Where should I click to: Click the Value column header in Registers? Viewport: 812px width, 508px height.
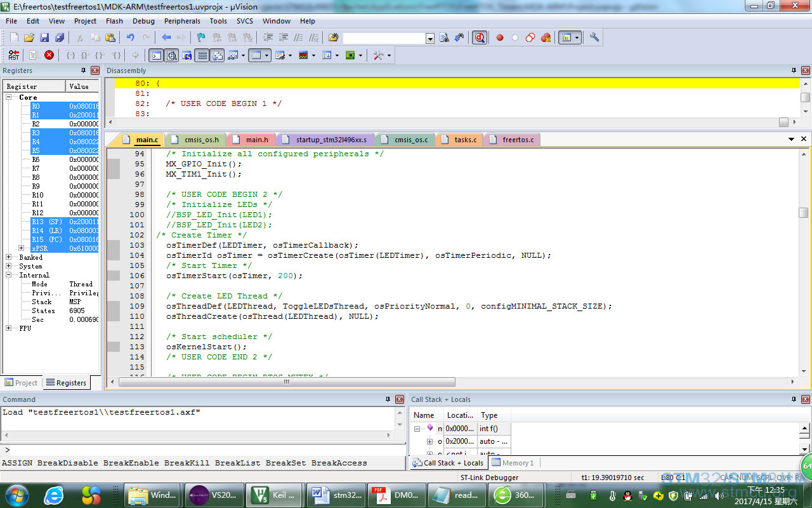[82, 86]
